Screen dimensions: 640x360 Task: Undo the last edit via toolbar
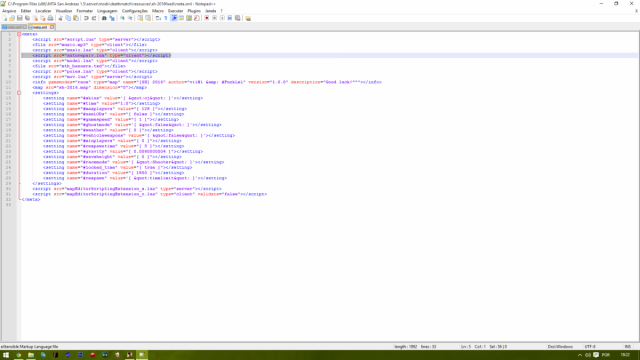86,18
